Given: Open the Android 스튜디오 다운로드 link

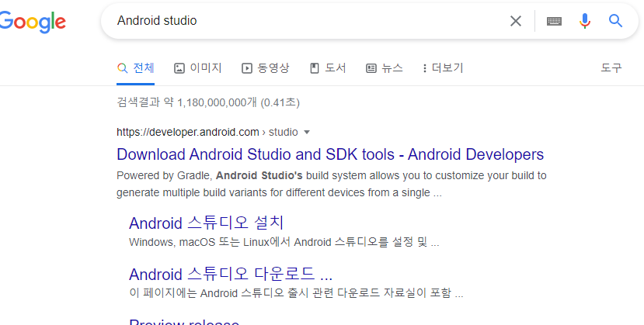Looking at the screenshot, I should tap(231, 274).
